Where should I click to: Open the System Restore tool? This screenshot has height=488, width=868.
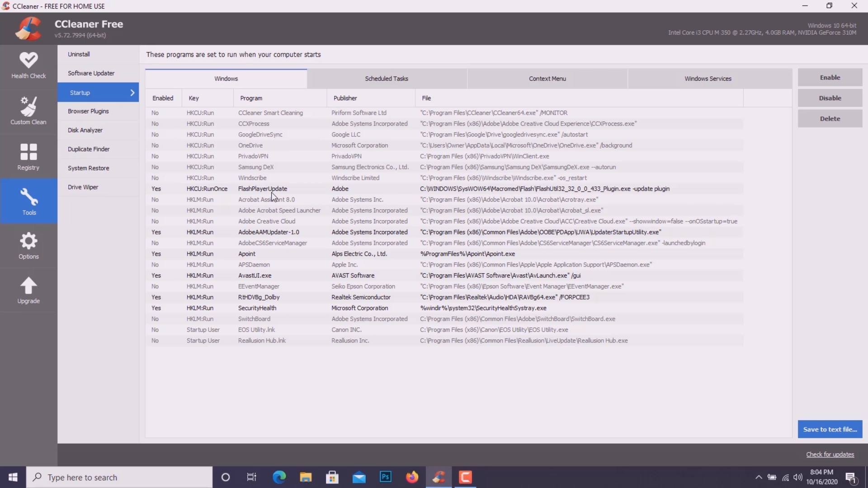pyautogui.click(x=98, y=168)
